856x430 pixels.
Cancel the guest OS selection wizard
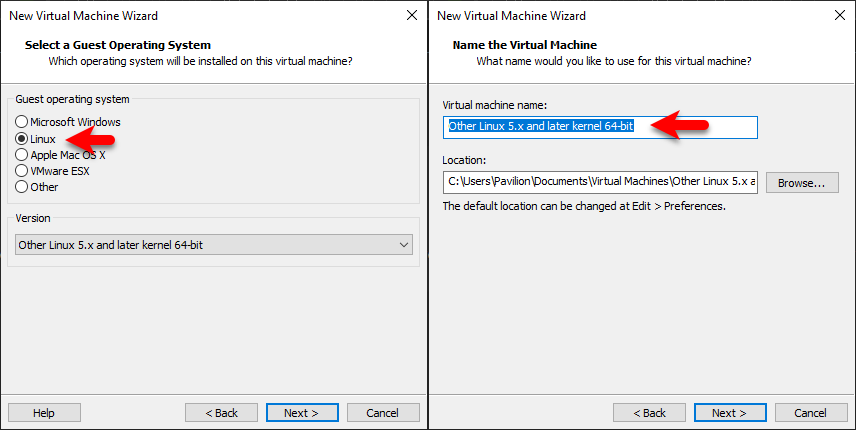383,413
